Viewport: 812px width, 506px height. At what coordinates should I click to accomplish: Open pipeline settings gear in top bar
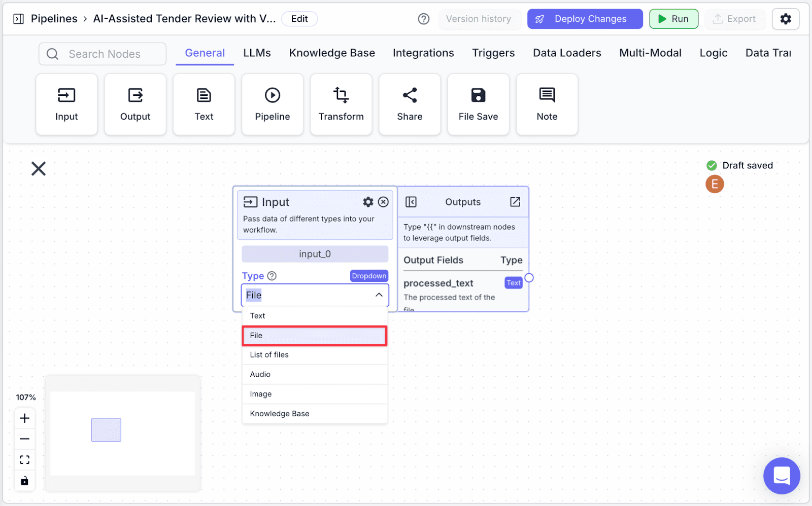786,19
